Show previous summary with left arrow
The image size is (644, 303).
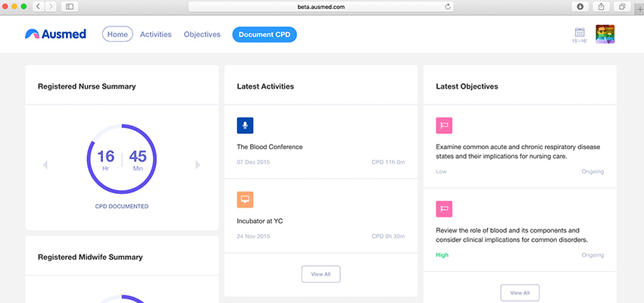45,164
